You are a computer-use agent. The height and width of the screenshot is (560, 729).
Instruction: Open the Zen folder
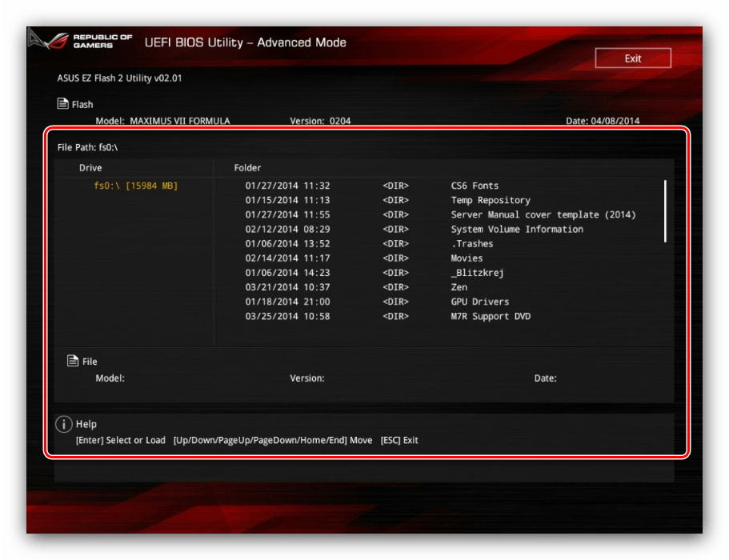(x=459, y=287)
